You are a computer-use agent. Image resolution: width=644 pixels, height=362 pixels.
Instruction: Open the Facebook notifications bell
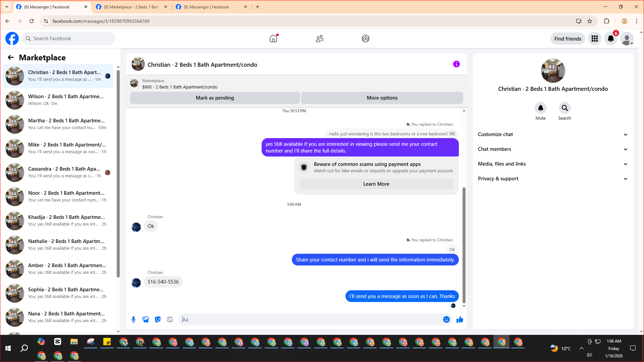coord(610,39)
